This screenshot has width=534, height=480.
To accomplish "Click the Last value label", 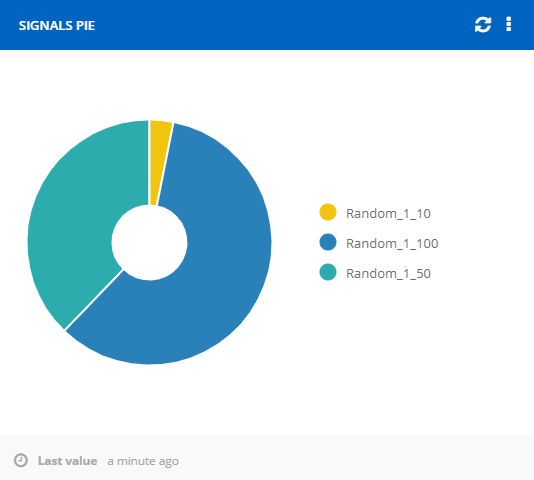I will [x=67, y=461].
